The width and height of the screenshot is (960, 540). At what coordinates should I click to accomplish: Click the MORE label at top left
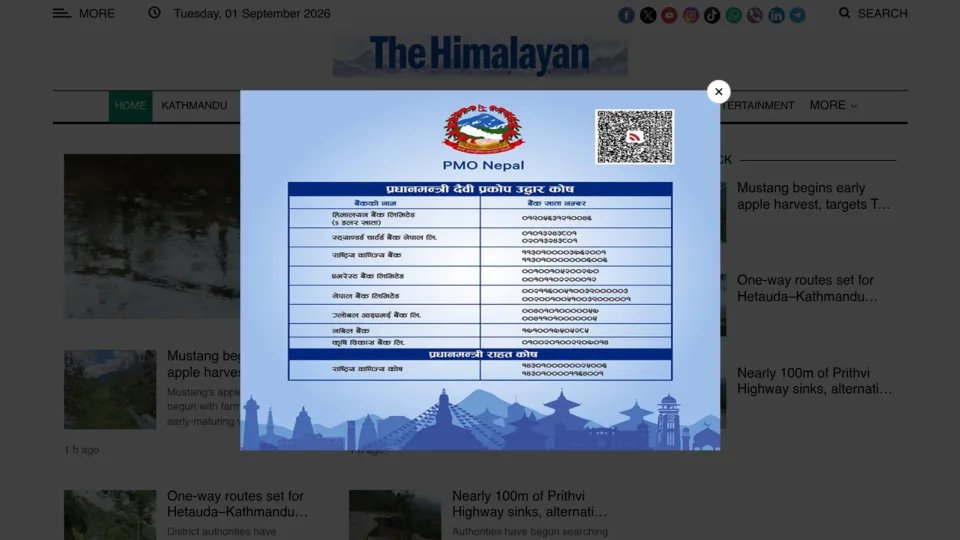(x=97, y=13)
